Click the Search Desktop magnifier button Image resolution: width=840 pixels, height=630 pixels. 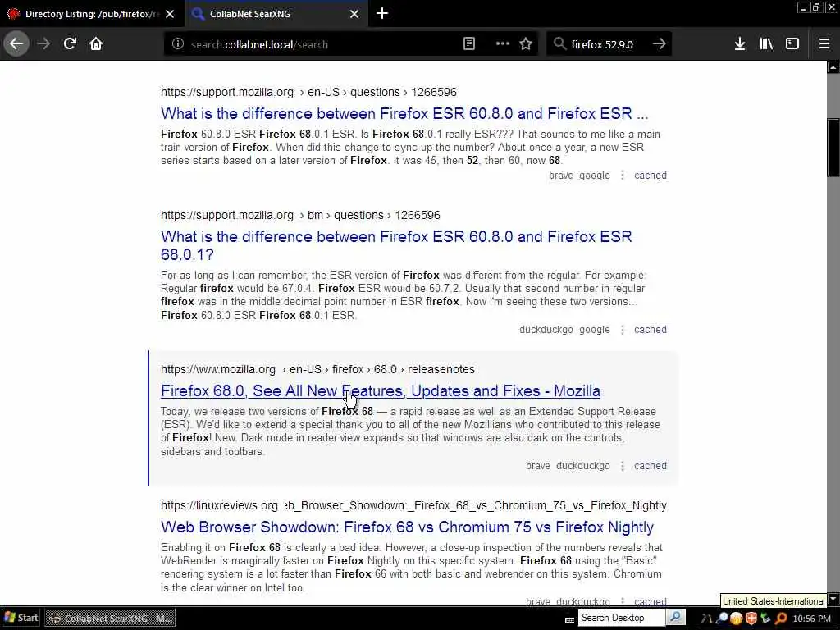point(676,618)
